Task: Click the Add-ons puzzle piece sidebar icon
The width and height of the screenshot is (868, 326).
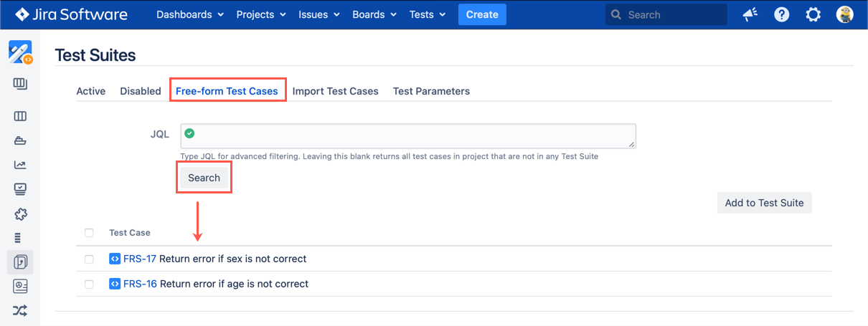Action: coord(20,214)
